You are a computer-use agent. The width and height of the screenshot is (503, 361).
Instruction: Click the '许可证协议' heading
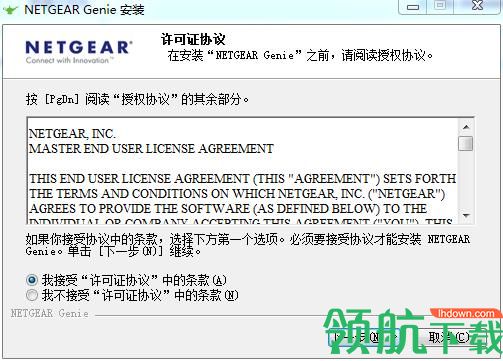(x=193, y=40)
